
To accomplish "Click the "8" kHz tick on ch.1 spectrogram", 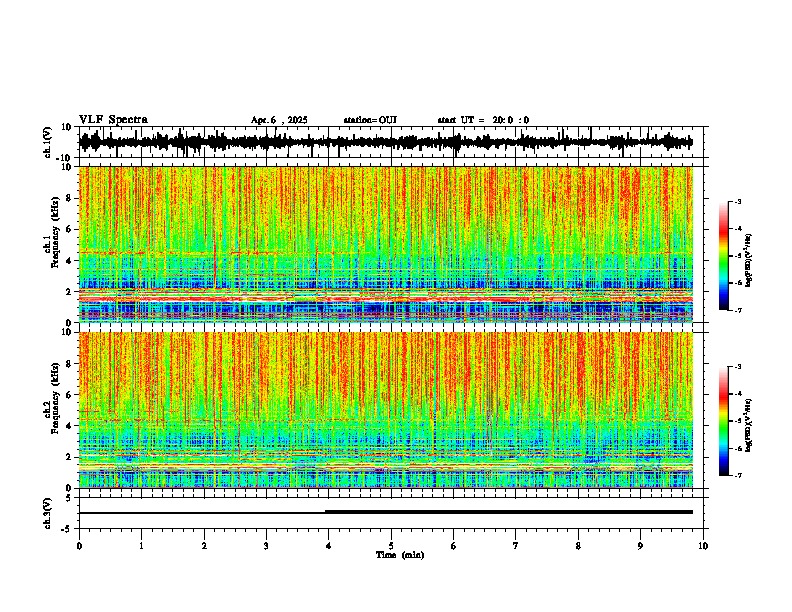I will point(70,198).
